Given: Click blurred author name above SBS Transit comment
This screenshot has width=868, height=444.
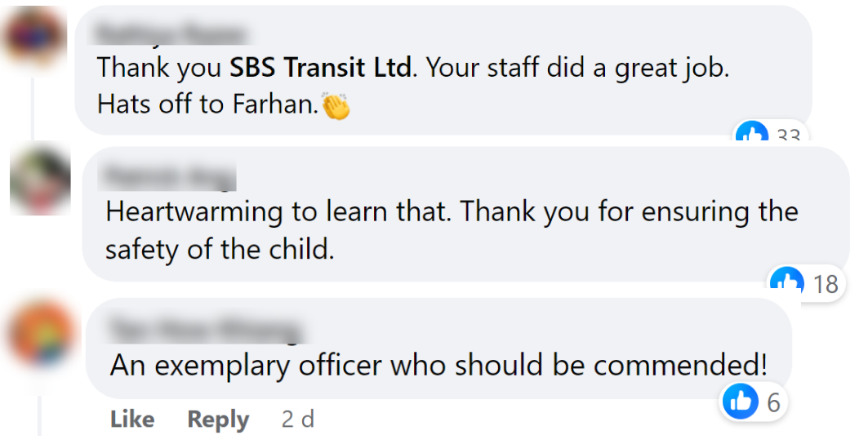Looking at the screenshot, I should (171, 33).
